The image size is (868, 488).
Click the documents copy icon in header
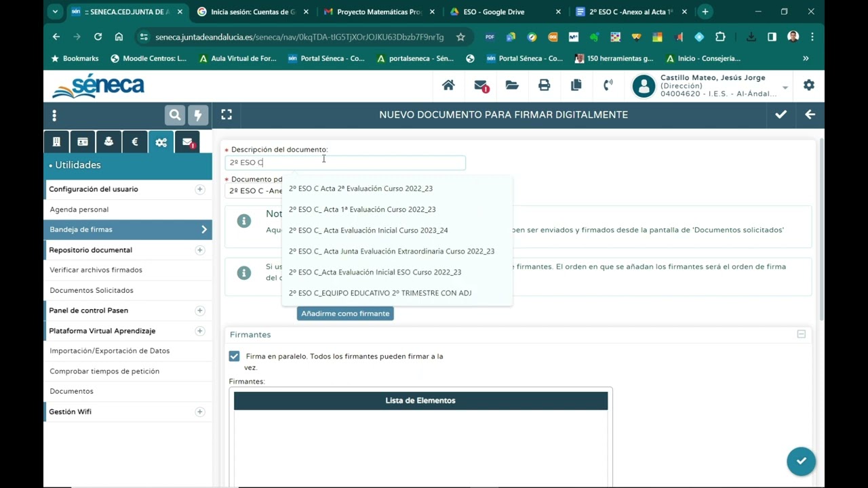click(576, 85)
